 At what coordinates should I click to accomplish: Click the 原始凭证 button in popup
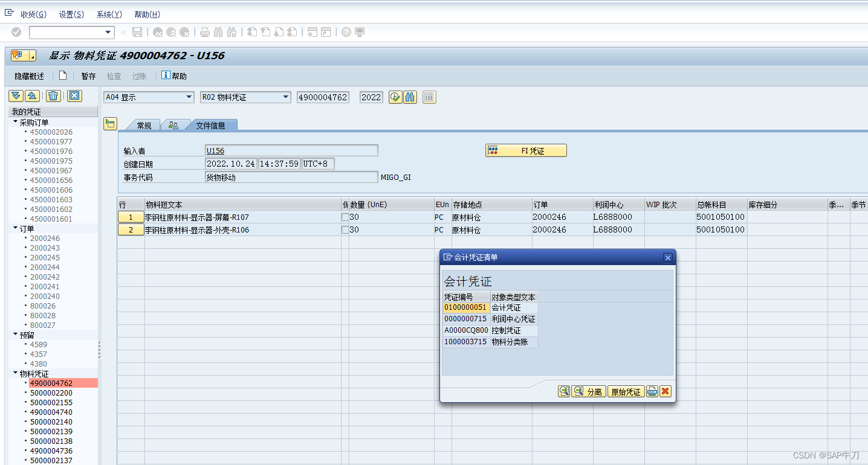click(x=626, y=391)
